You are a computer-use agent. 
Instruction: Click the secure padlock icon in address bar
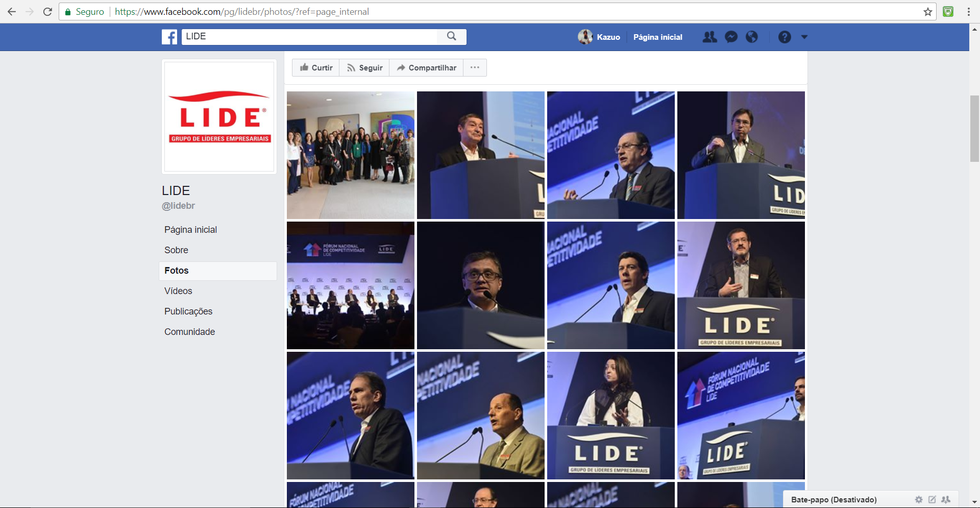click(x=68, y=12)
